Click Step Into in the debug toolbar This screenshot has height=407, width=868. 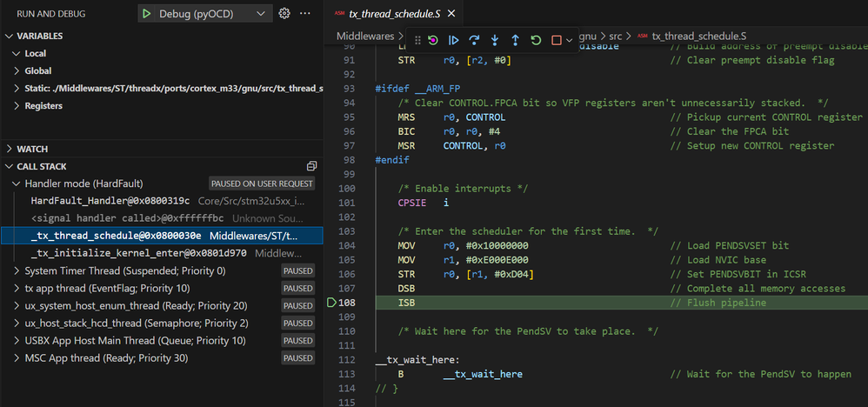[x=495, y=40]
